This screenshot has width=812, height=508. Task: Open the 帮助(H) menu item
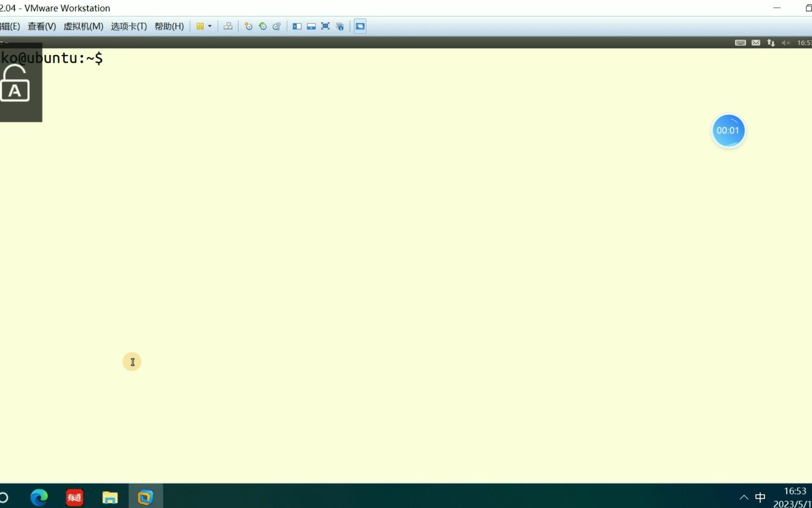coord(169,26)
